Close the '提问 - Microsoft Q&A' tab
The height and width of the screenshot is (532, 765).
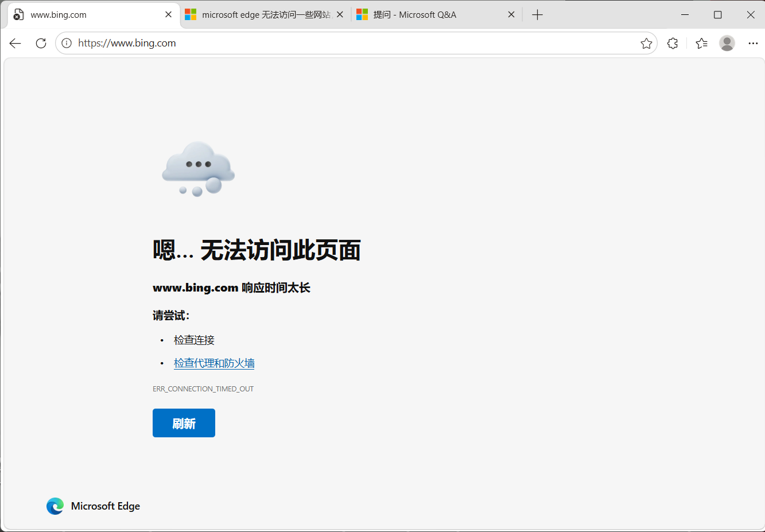tap(511, 14)
